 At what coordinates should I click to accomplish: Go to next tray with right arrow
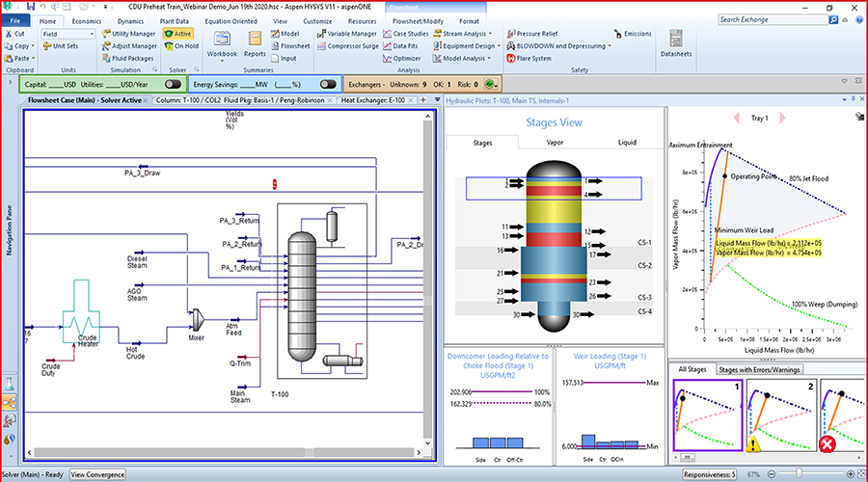tap(782, 118)
